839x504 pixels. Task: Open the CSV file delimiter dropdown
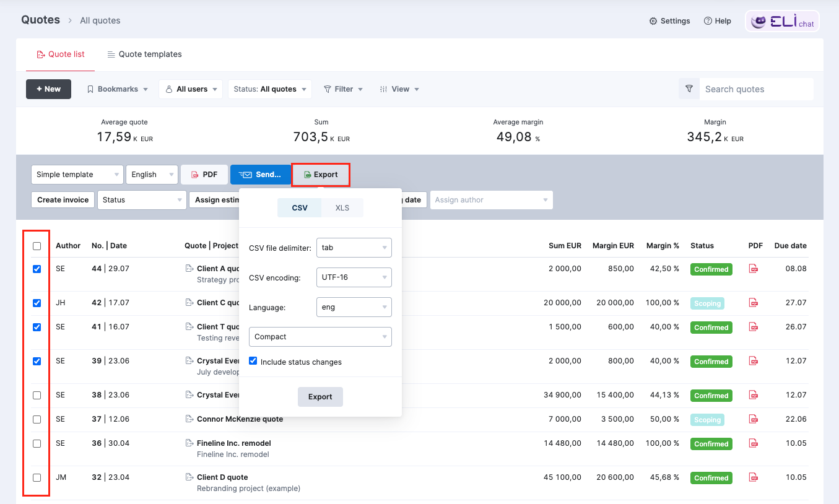(x=354, y=248)
